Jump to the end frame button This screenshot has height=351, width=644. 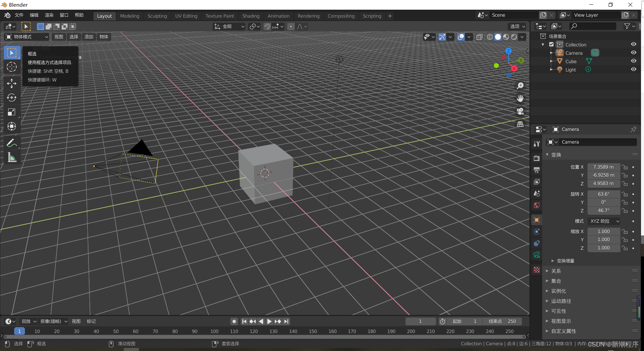point(286,321)
